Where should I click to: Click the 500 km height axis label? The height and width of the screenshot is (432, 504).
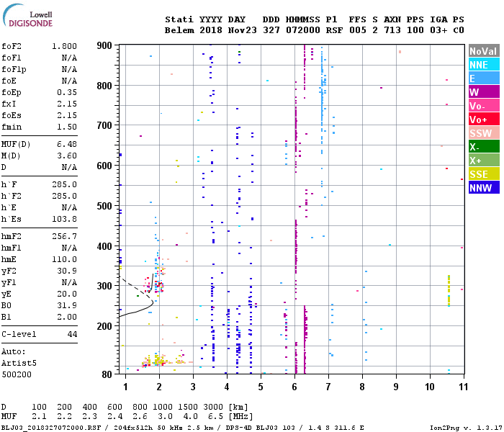(x=104, y=206)
